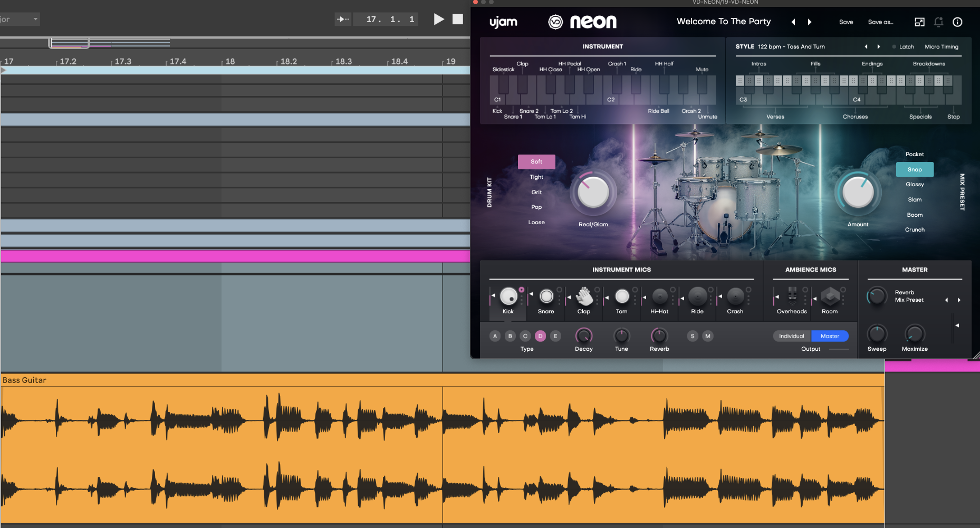Click the Sweep knob in Master
This screenshot has height=528, width=980.
click(877, 334)
